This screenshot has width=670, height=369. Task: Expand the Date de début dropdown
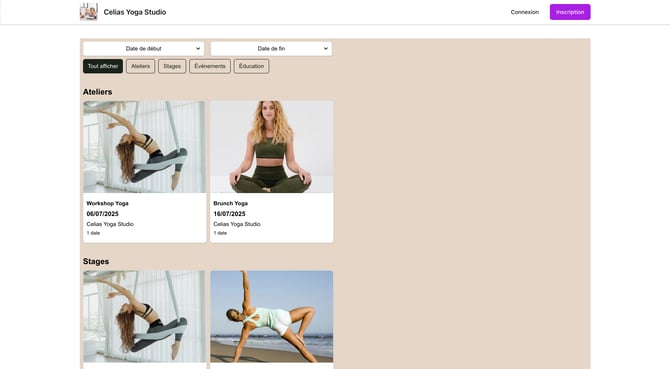pyautogui.click(x=144, y=49)
